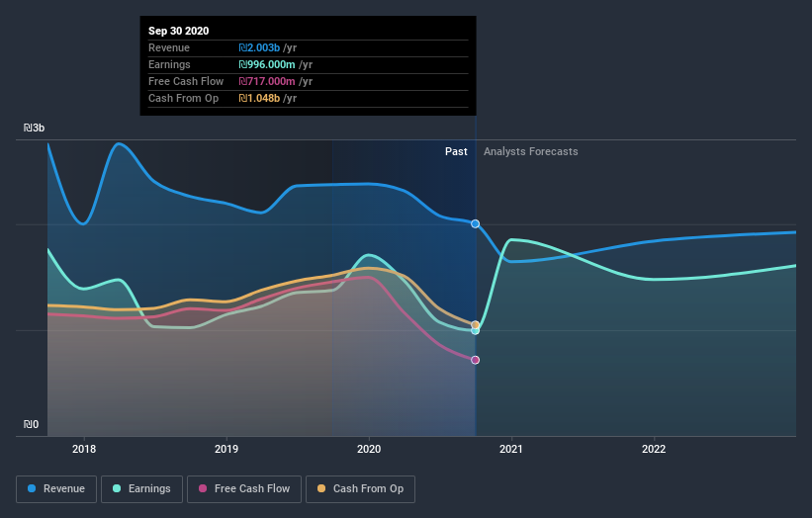The image size is (812, 518).
Task: Click the Free Cash Flow label in tooltip
Action: click(x=186, y=81)
